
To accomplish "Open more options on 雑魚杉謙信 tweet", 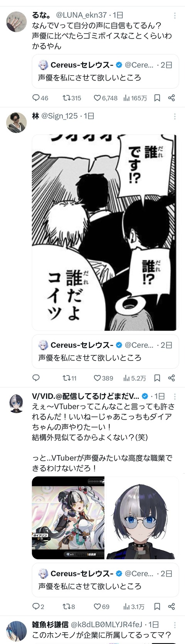I will [175, 624].
